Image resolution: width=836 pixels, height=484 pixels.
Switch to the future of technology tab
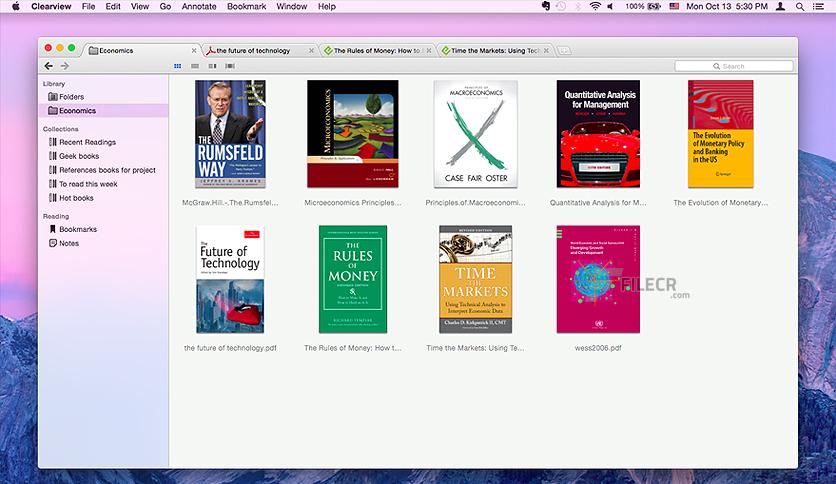tap(259, 51)
